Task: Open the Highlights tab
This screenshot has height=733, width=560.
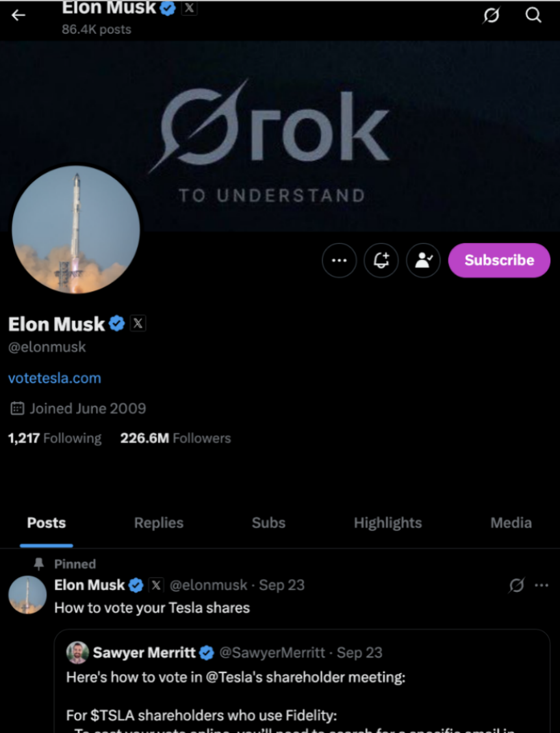Action: [x=388, y=523]
